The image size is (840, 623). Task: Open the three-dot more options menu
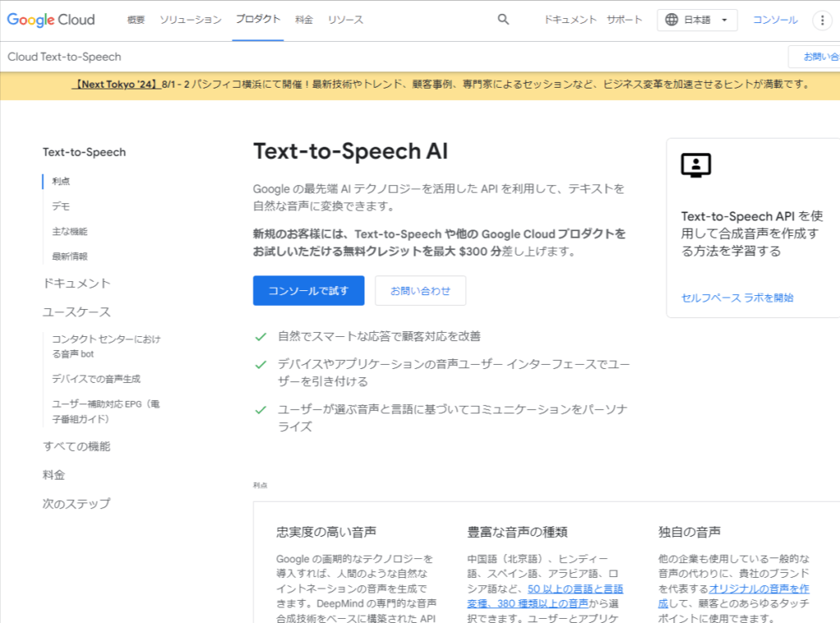822,20
